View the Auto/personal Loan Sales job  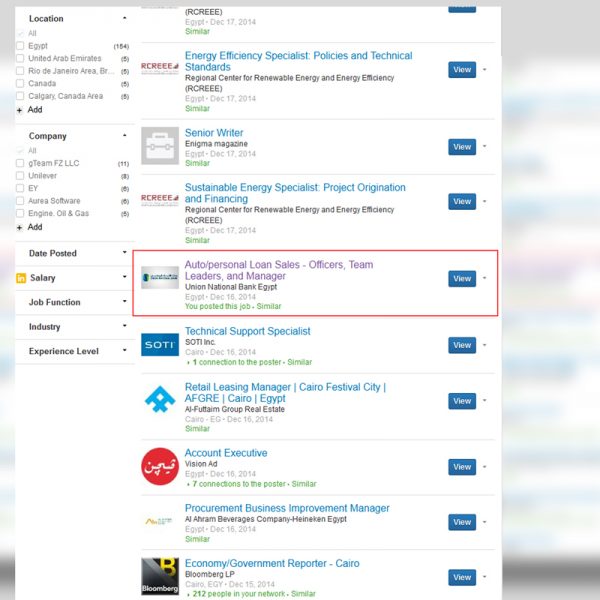point(462,279)
